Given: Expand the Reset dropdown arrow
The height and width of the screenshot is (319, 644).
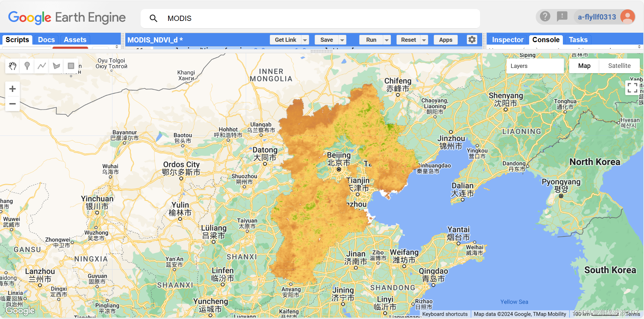Looking at the screenshot, I should pyautogui.click(x=424, y=40).
